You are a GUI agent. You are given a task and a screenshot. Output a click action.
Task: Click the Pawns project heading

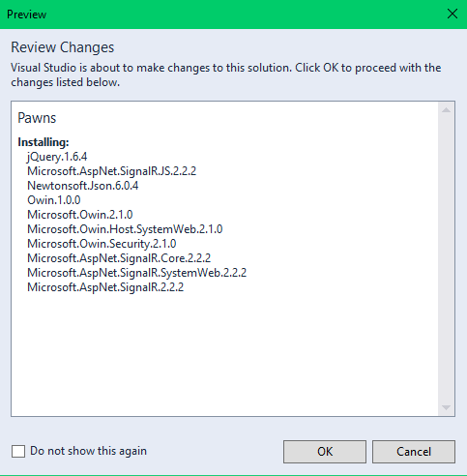tap(37, 118)
